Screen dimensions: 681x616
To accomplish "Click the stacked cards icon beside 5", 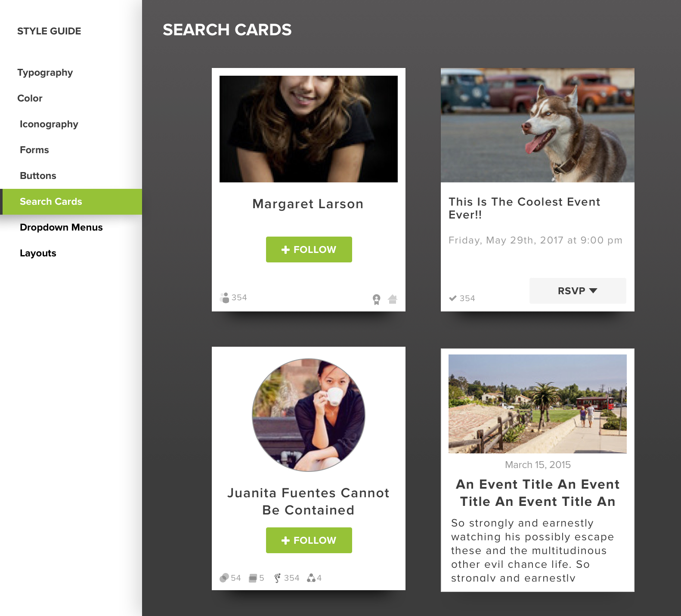I will pos(253,578).
